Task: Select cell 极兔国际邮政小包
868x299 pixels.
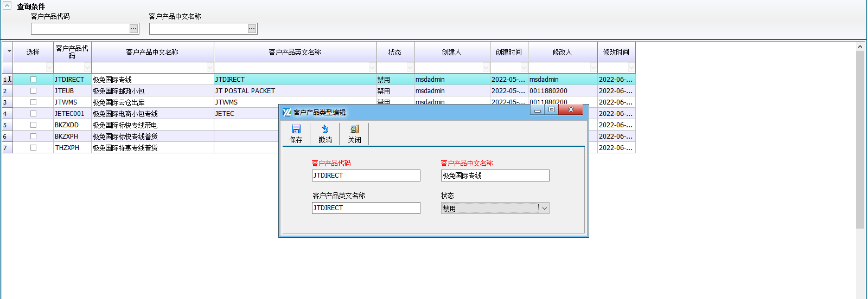Action: point(152,90)
